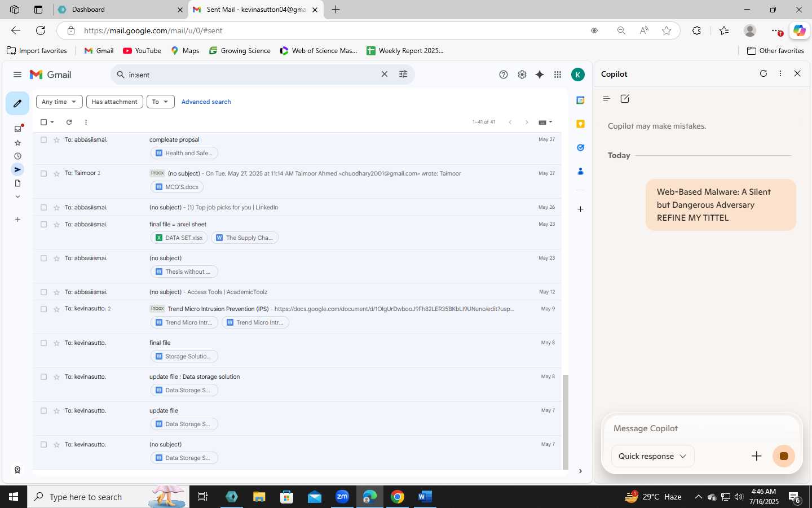Screen dimensions: 812x508
Task: Start a new Copilot chat
Action: click(x=625, y=99)
